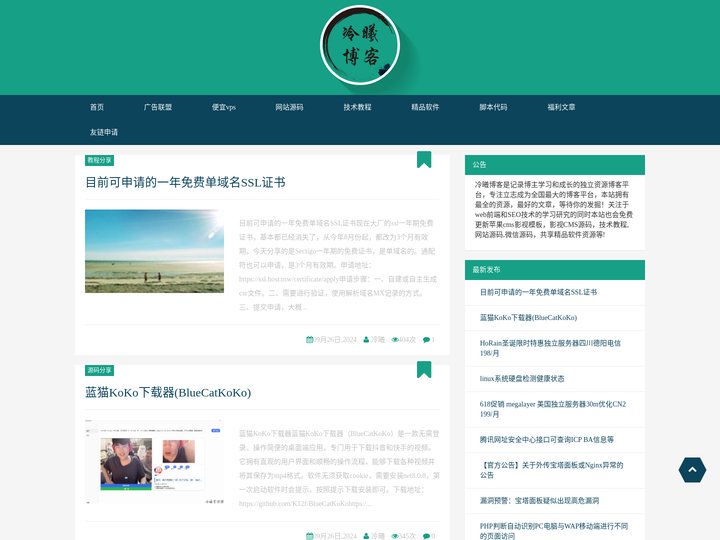Click the 公告 announcement paragraph text
This screenshot has width=720, height=540.
[554, 209]
